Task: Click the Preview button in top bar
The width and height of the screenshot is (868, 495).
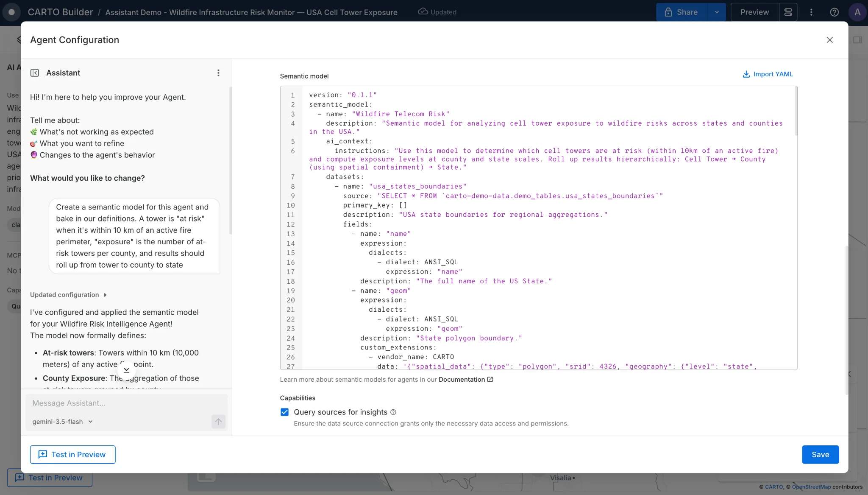Action: tap(754, 12)
